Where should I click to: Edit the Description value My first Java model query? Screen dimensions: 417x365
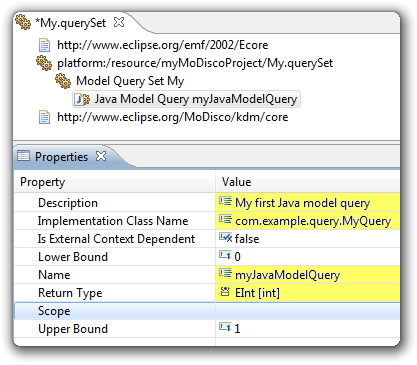(308, 203)
